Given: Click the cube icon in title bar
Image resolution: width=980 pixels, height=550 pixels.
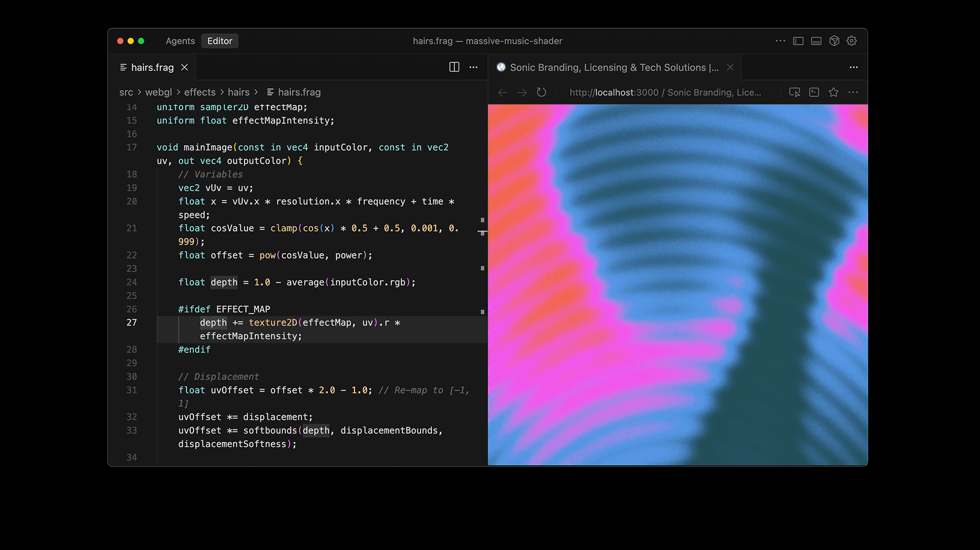Looking at the screenshot, I should (x=834, y=41).
